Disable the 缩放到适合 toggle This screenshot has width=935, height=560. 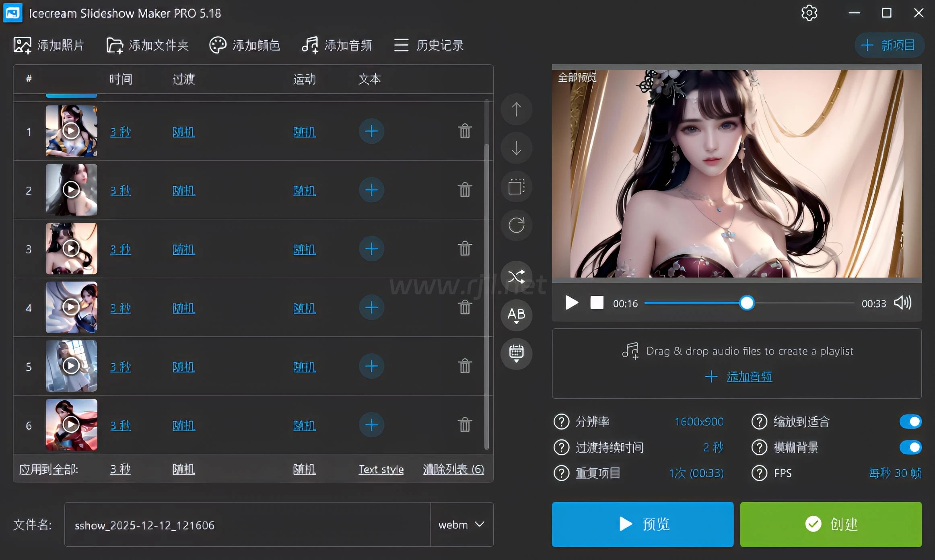pos(910,422)
